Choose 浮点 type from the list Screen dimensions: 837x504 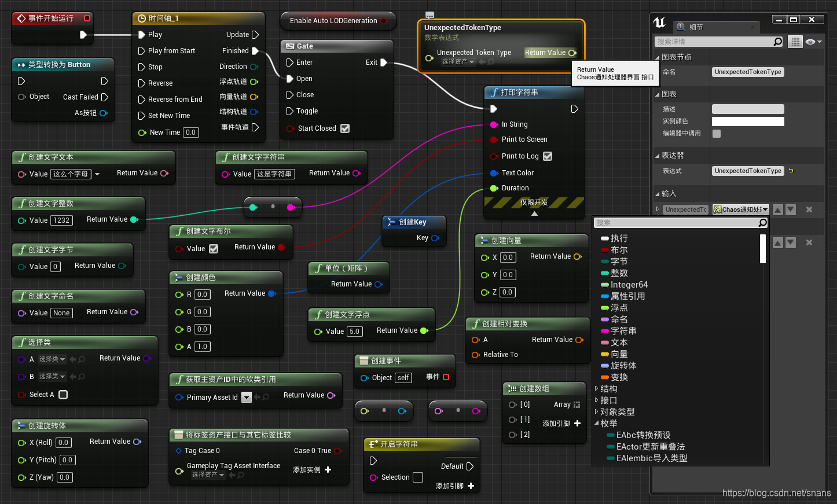(619, 308)
